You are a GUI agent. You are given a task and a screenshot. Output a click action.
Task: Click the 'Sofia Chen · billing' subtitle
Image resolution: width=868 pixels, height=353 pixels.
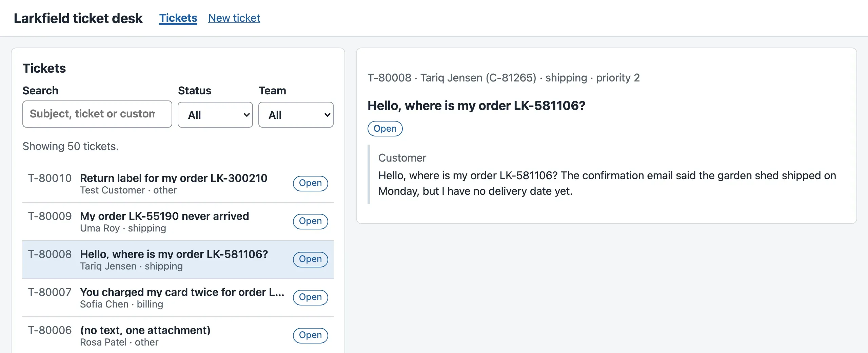tap(121, 304)
